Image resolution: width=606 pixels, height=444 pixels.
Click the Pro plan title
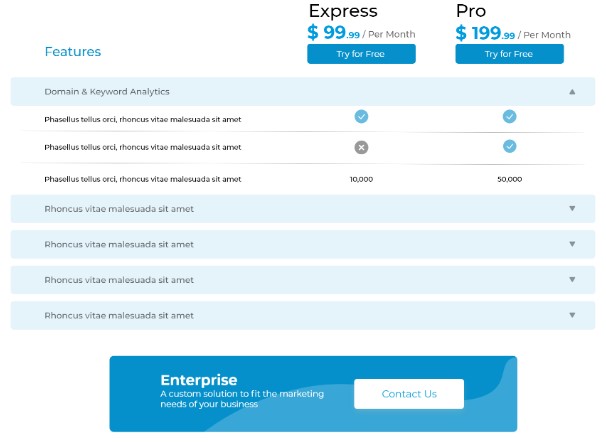471,11
